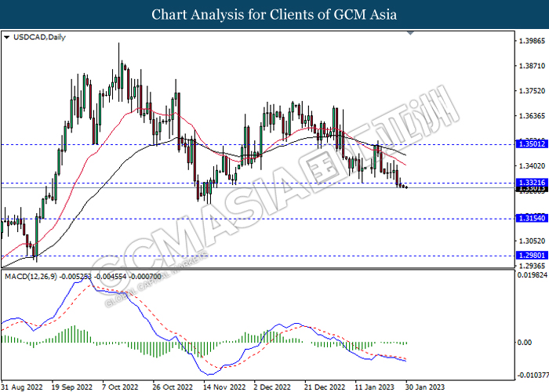Click the 31 Aug 2022 date label

point(22,387)
